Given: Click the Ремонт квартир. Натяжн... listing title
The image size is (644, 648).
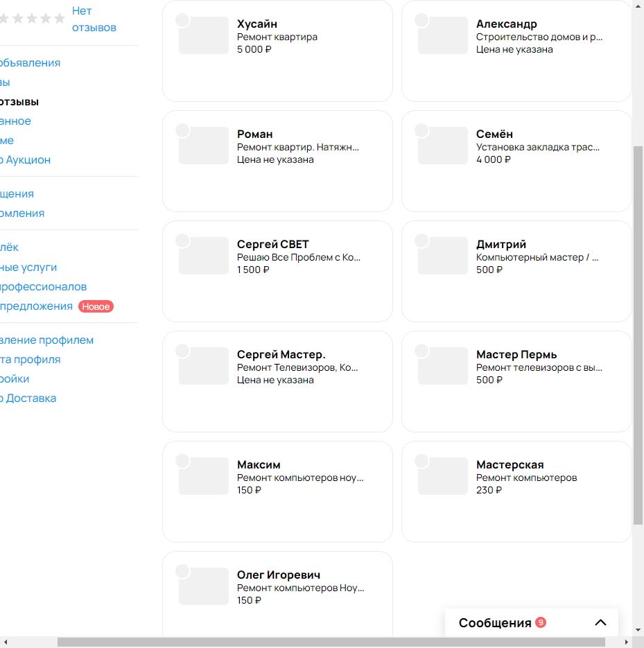Looking at the screenshot, I should point(298,147).
